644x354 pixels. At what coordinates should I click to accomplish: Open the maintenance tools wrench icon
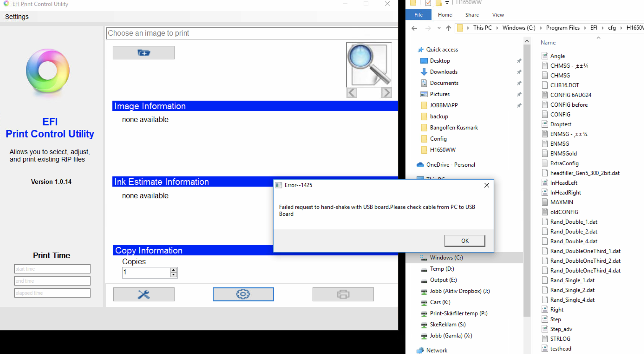pos(143,294)
